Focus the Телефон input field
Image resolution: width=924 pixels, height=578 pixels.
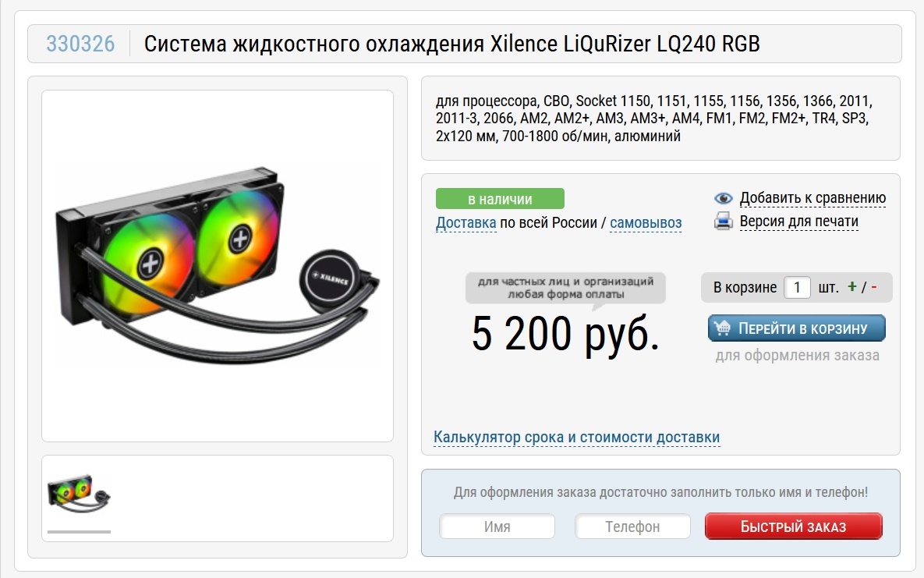(632, 526)
